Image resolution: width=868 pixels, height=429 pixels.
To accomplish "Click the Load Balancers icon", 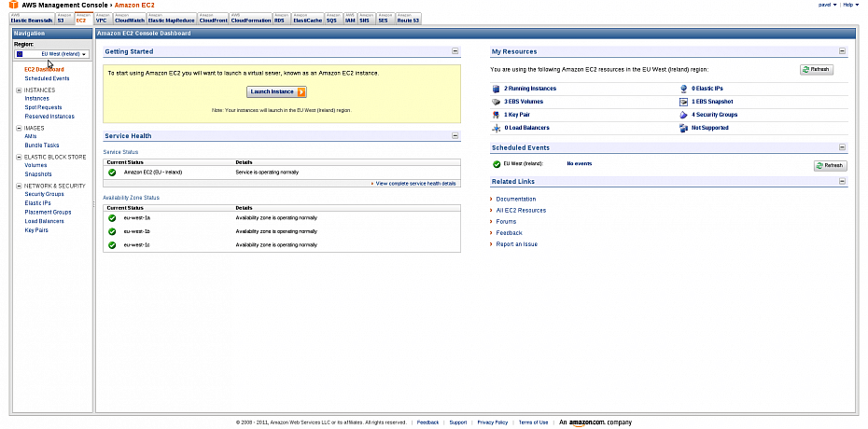I will pos(496,129).
